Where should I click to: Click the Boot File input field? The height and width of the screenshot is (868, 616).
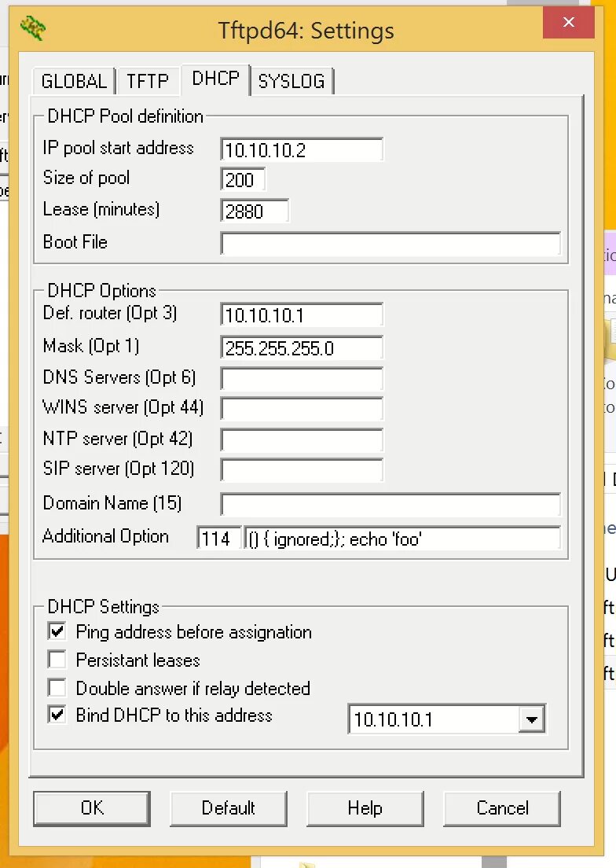click(x=390, y=244)
